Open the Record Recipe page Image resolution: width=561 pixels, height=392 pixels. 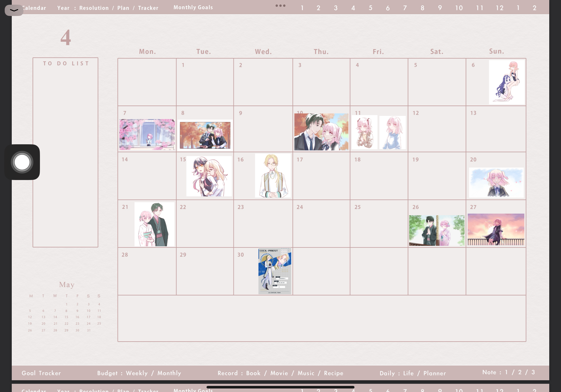point(334,373)
